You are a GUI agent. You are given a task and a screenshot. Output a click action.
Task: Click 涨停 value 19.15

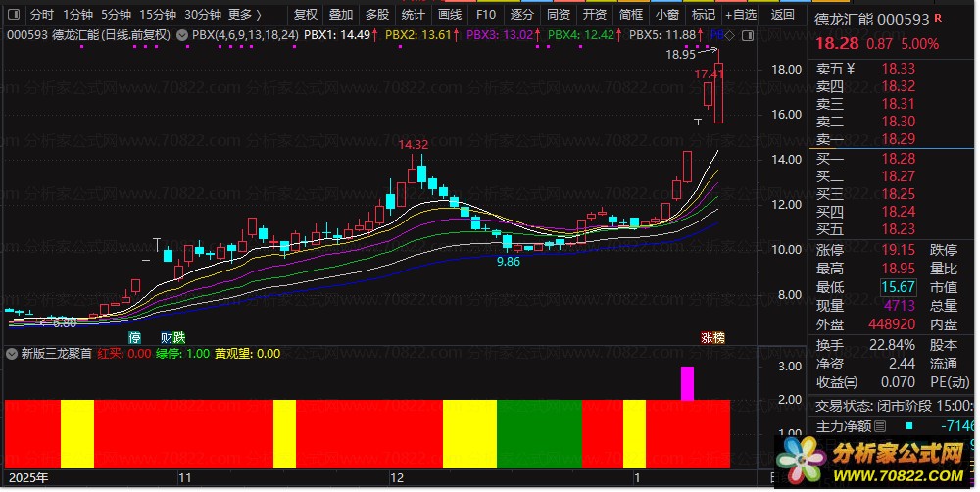pos(898,250)
